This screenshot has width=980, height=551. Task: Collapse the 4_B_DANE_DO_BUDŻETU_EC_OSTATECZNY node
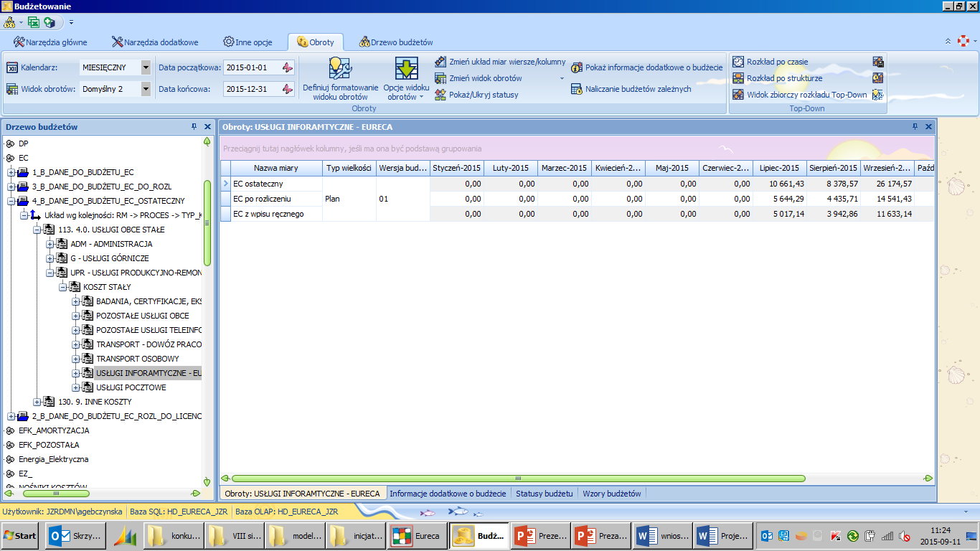tap(11, 201)
